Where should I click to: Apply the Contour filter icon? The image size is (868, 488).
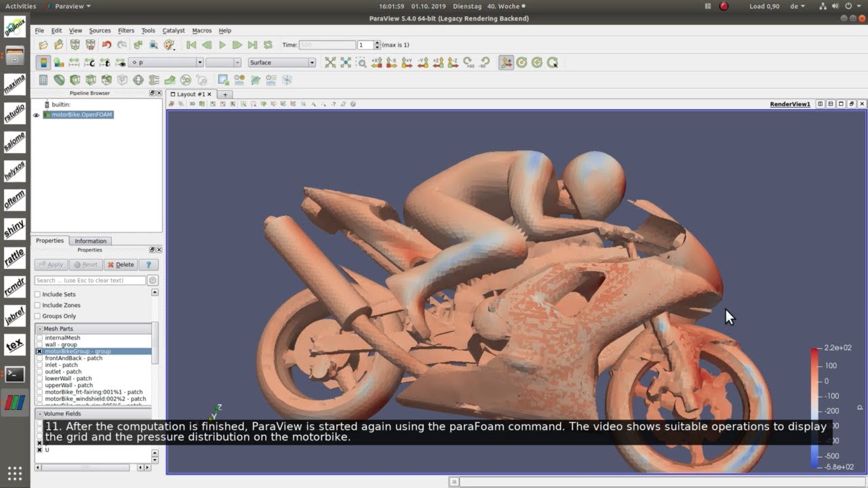pyautogui.click(x=59, y=80)
